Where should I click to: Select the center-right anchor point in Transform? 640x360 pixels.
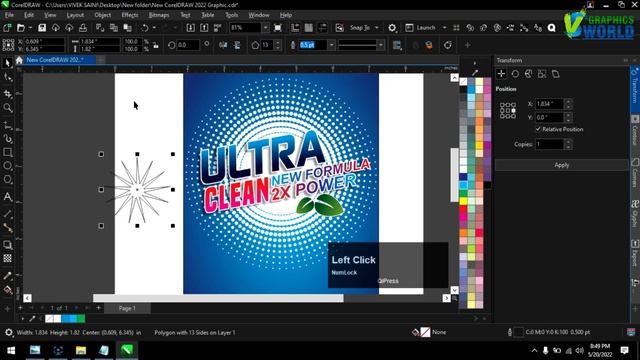(513, 111)
